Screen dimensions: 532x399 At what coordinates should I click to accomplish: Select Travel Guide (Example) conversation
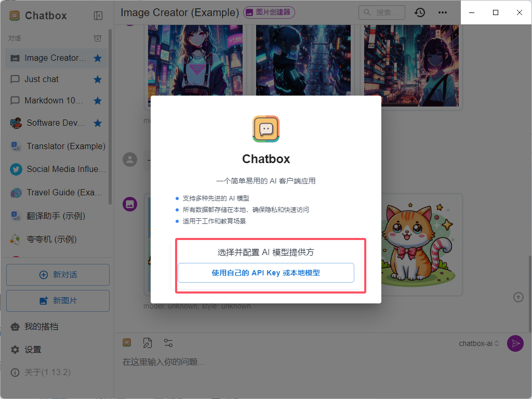tap(56, 192)
